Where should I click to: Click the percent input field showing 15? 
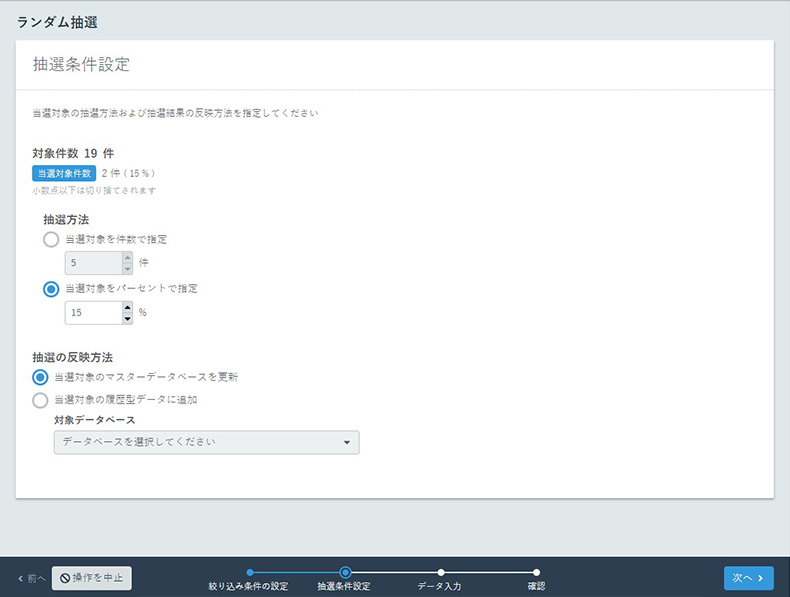pos(94,313)
